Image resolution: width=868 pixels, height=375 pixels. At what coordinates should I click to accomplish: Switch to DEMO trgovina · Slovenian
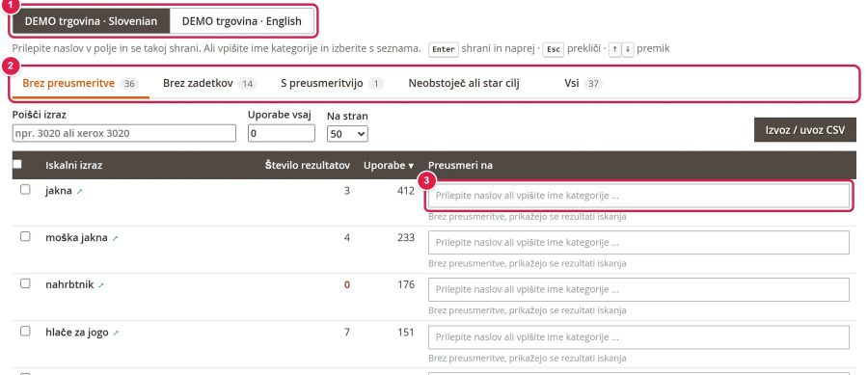click(91, 21)
